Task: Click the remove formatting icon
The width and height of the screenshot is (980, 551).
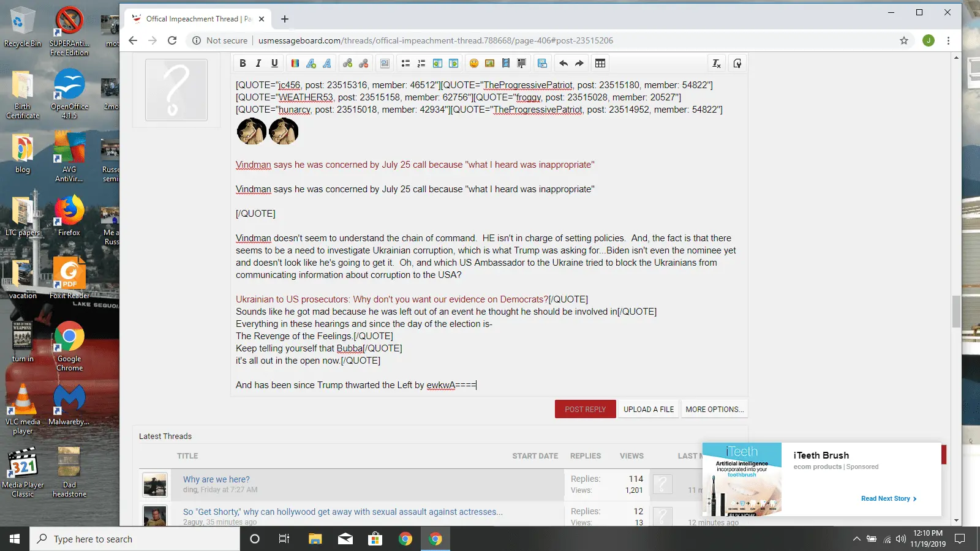Action: point(716,63)
